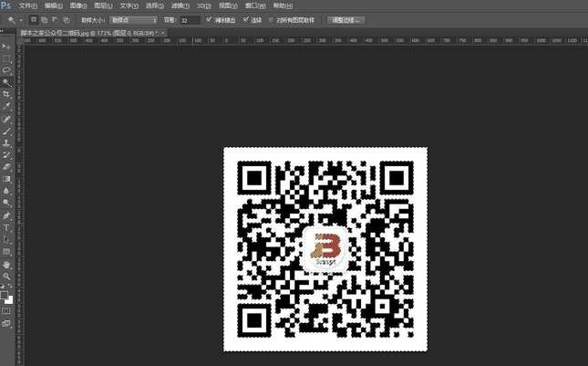588x366 pixels.
Task: Select the Horizontal Type tool
Action: click(6, 228)
